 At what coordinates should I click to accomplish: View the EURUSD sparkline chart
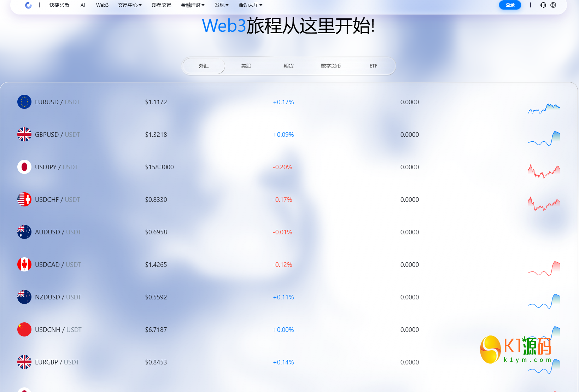pyautogui.click(x=544, y=108)
